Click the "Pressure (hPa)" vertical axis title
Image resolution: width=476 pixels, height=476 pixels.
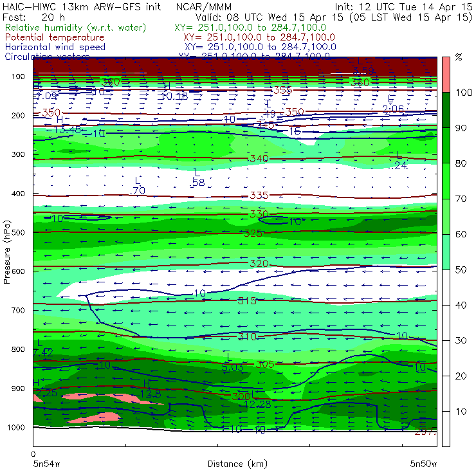pyautogui.click(x=6, y=252)
